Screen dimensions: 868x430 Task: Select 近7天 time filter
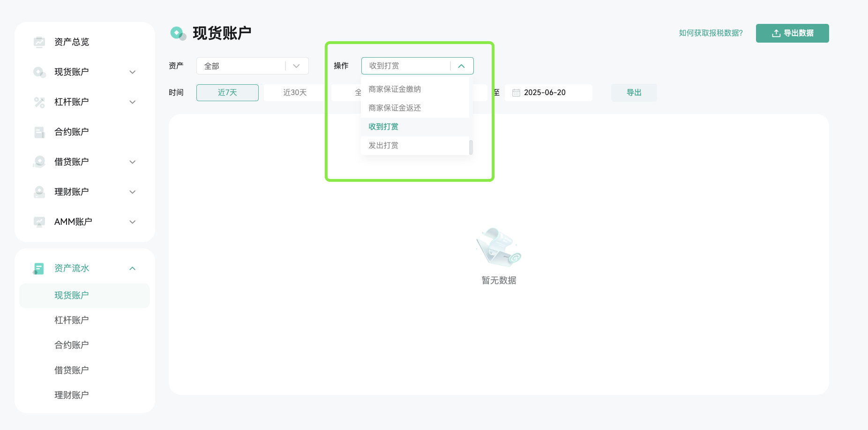227,93
